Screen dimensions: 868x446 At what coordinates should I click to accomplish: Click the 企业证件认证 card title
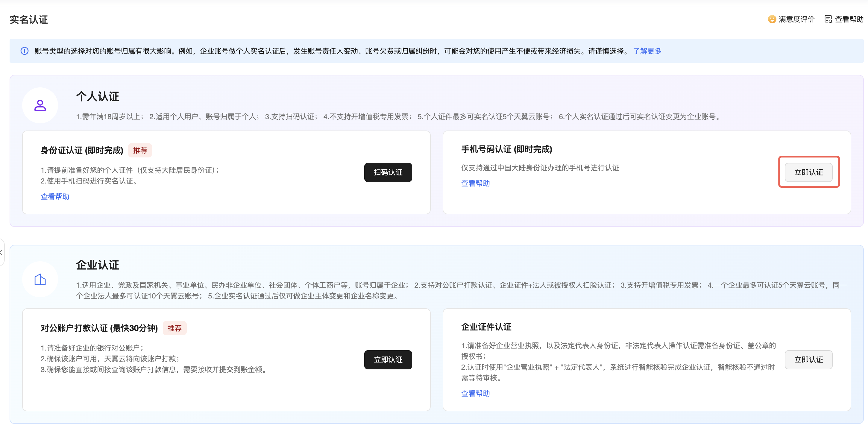coord(486,327)
